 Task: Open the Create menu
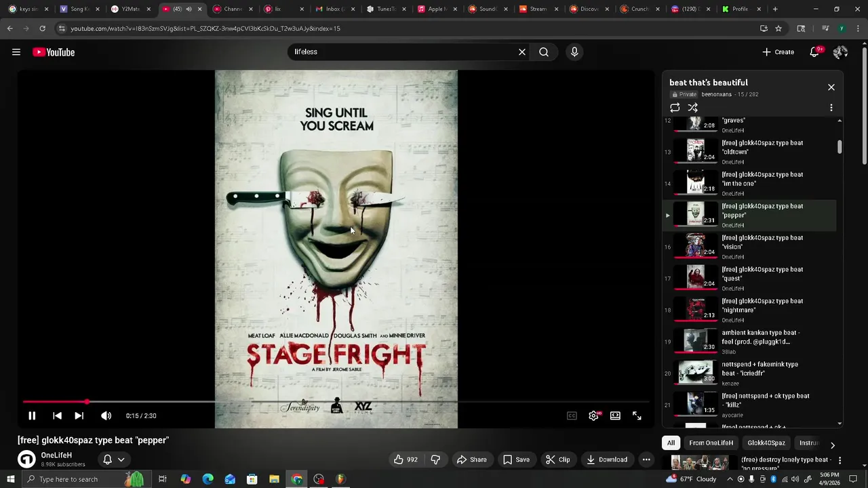[778, 52]
